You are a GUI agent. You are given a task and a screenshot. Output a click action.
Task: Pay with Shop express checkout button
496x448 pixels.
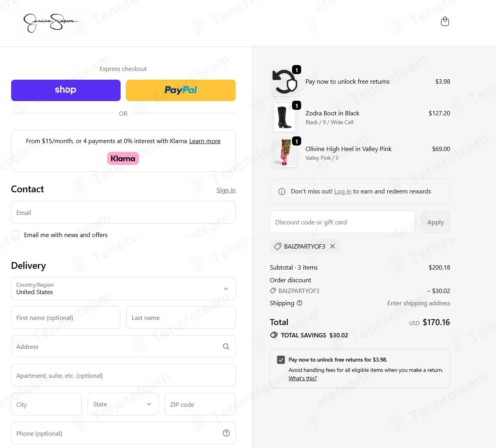[66, 90]
